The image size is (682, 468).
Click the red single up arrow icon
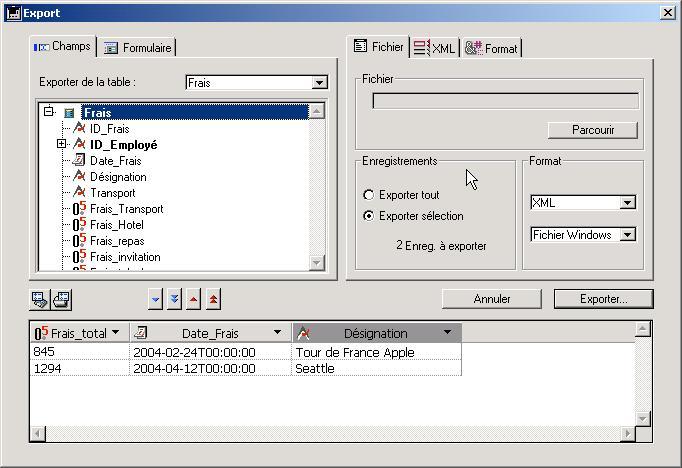(194, 299)
